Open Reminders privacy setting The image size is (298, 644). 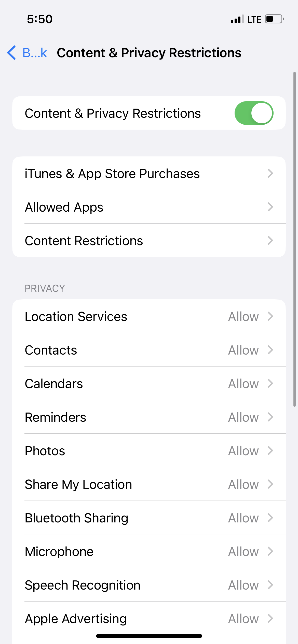click(149, 417)
